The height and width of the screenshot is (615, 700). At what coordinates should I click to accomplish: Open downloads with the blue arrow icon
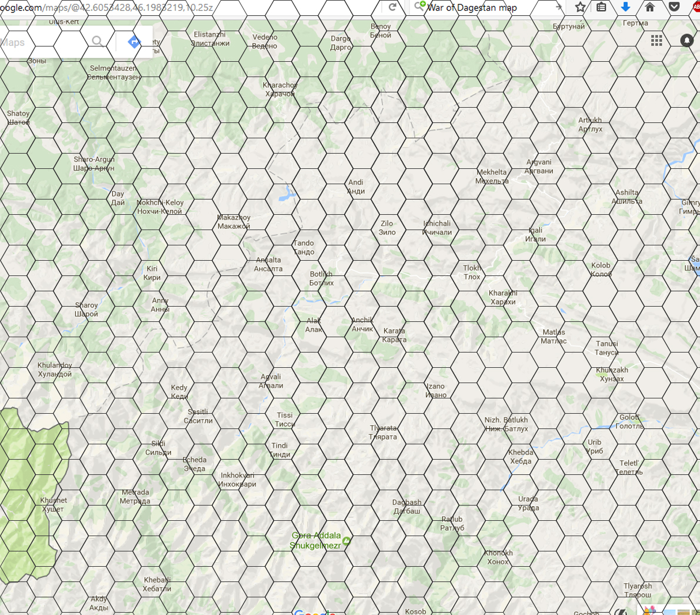point(625,6)
